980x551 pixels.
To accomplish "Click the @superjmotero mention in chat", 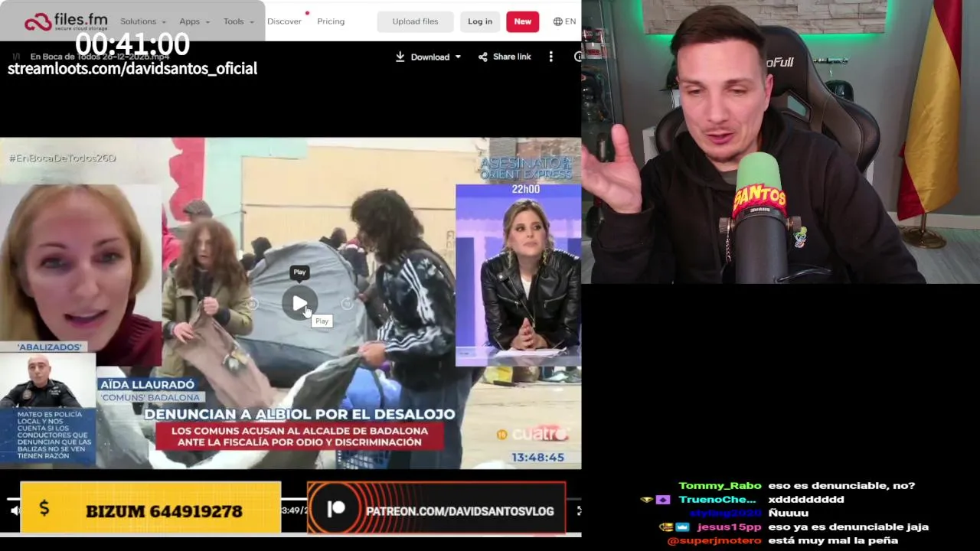I will point(714,540).
